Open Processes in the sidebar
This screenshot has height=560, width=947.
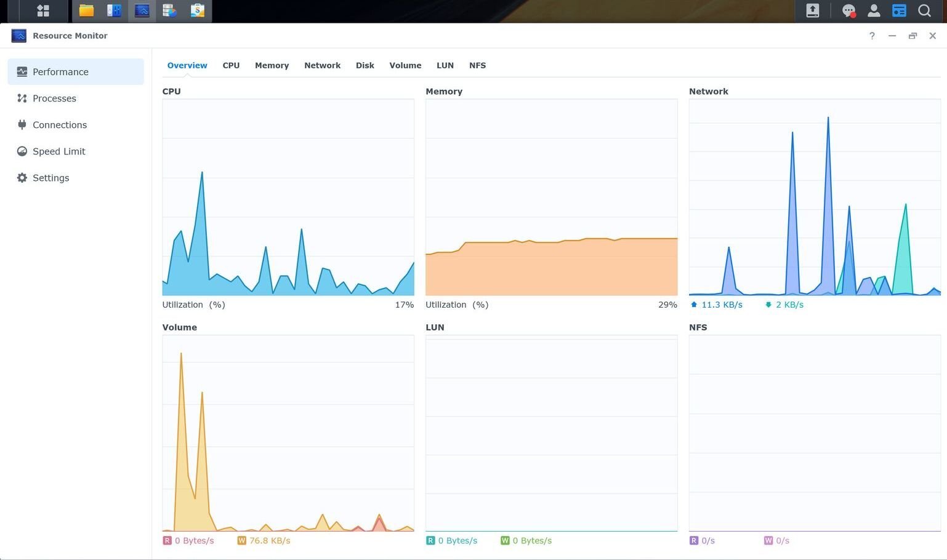pos(76,98)
